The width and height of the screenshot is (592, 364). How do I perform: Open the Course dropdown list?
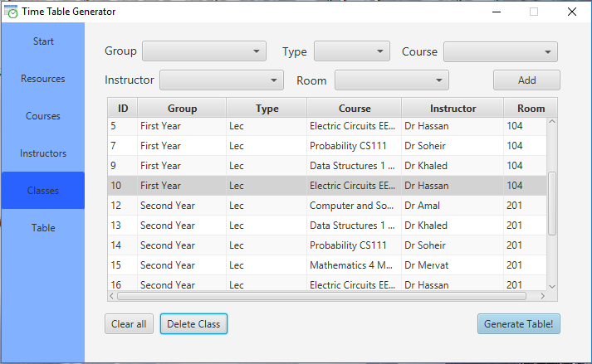(x=500, y=51)
